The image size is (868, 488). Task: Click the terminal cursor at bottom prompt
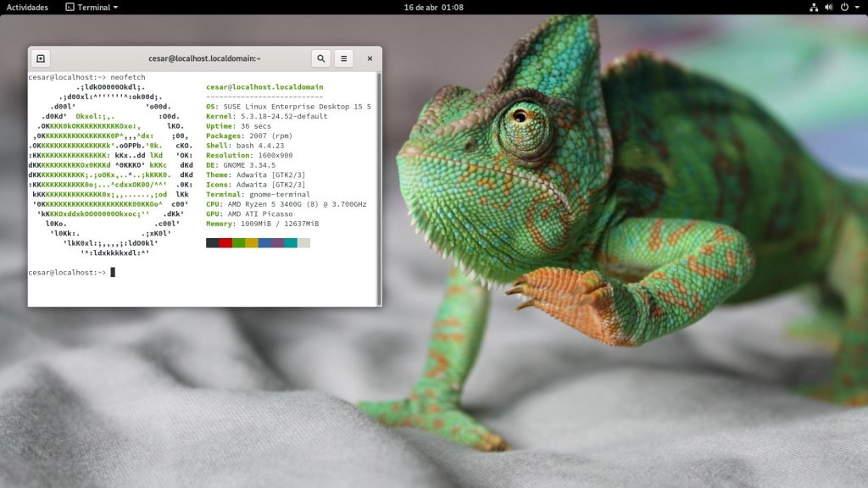[113, 272]
